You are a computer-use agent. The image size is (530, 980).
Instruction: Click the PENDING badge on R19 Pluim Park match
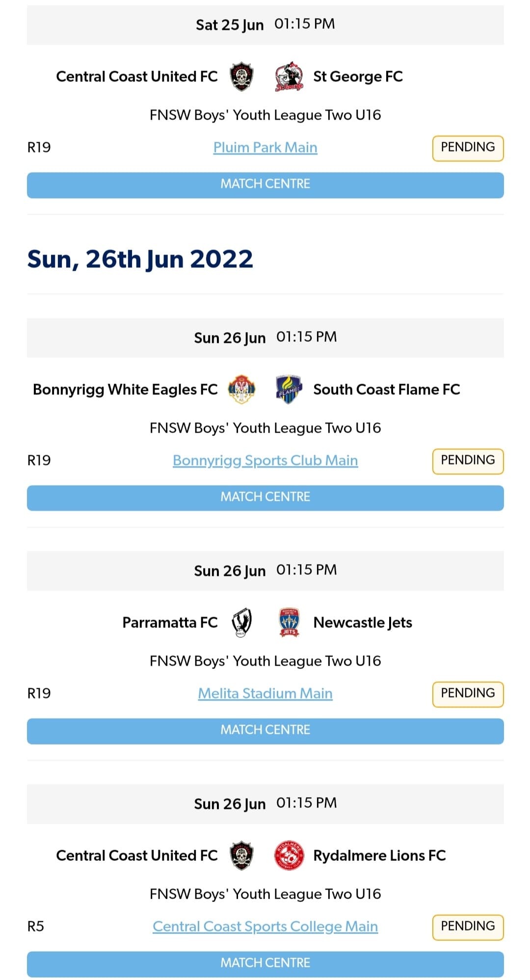coord(467,147)
